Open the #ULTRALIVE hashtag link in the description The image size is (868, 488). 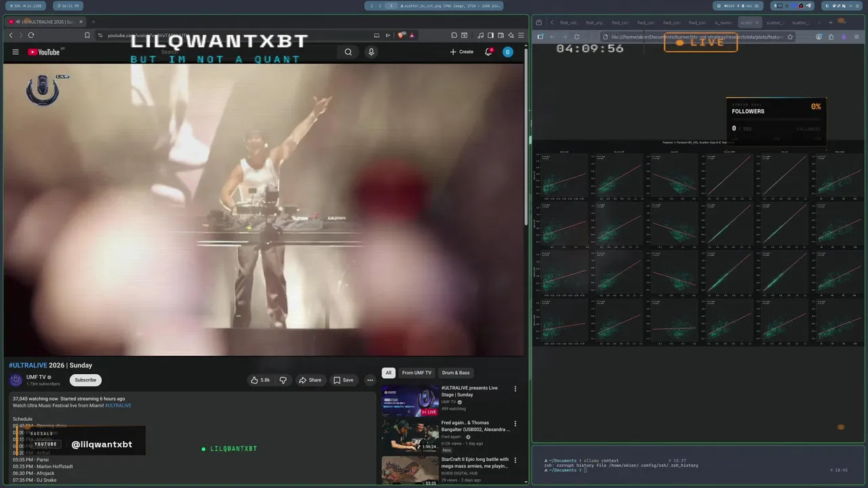point(118,405)
